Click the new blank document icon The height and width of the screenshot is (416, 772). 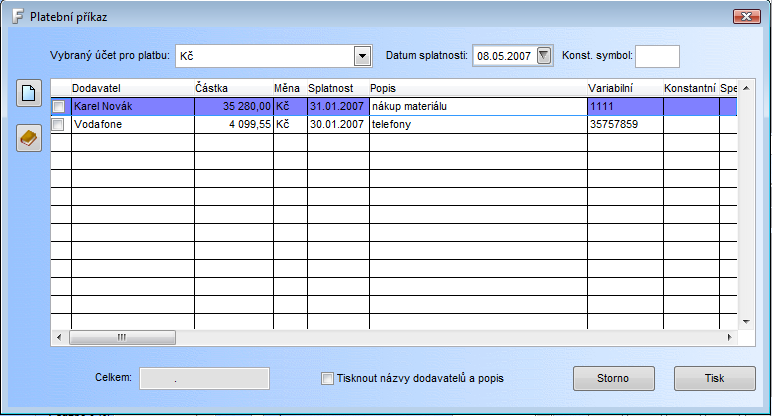[x=29, y=93]
